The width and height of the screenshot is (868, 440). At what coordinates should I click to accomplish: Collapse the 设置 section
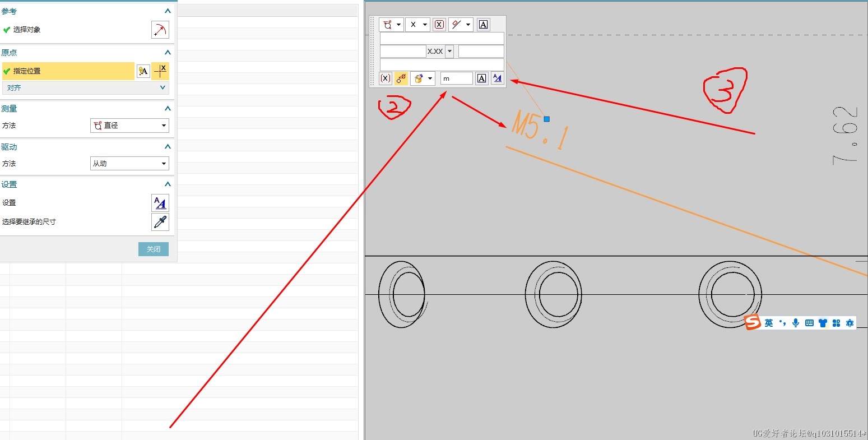167,184
